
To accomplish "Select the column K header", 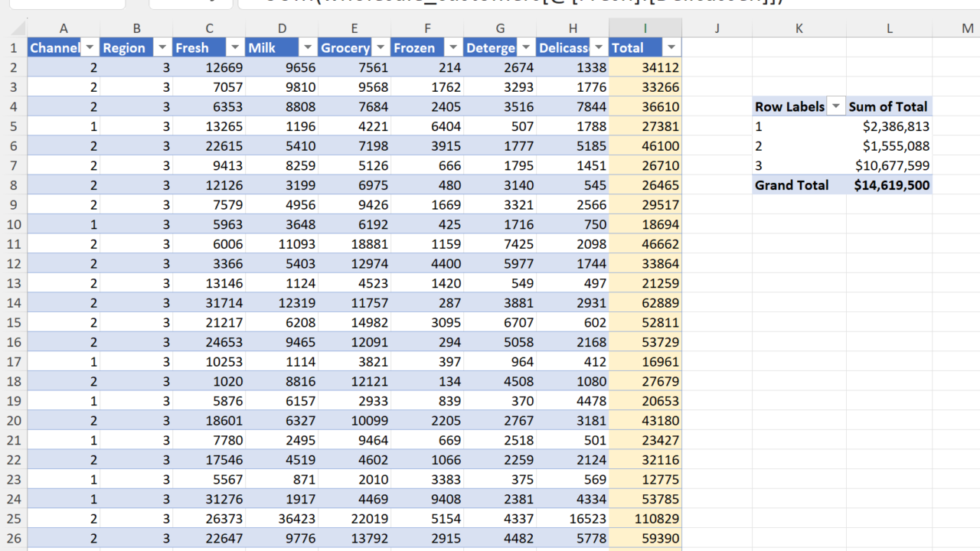I will pyautogui.click(x=799, y=28).
